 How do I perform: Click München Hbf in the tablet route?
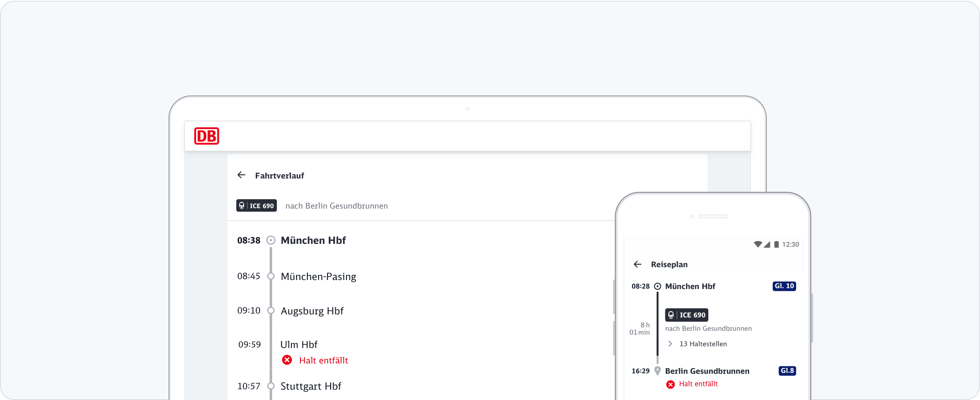[x=313, y=240]
